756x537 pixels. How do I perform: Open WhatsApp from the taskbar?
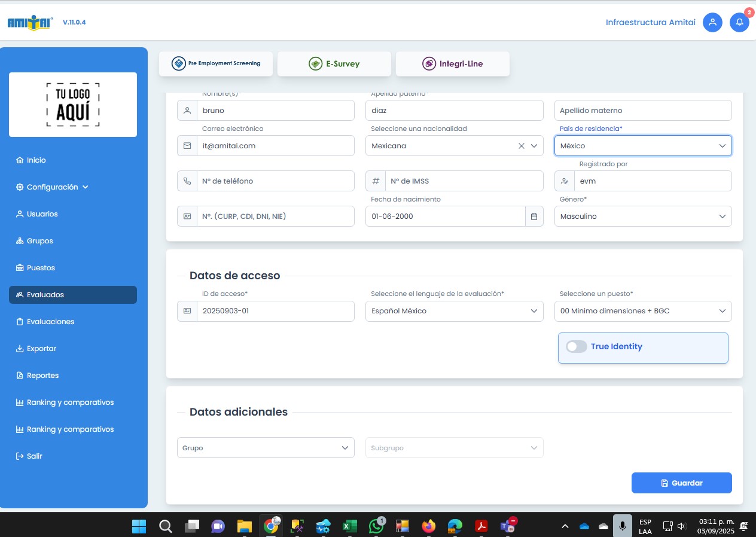click(x=376, y=526)
